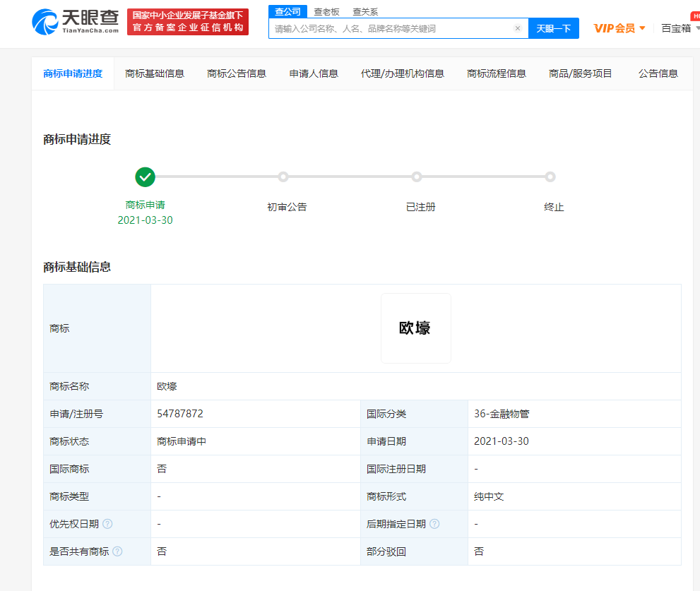Expand the 百宝箱 dropdown menu
This screenshot has height=591, width=700.
(x=679, y=28)
